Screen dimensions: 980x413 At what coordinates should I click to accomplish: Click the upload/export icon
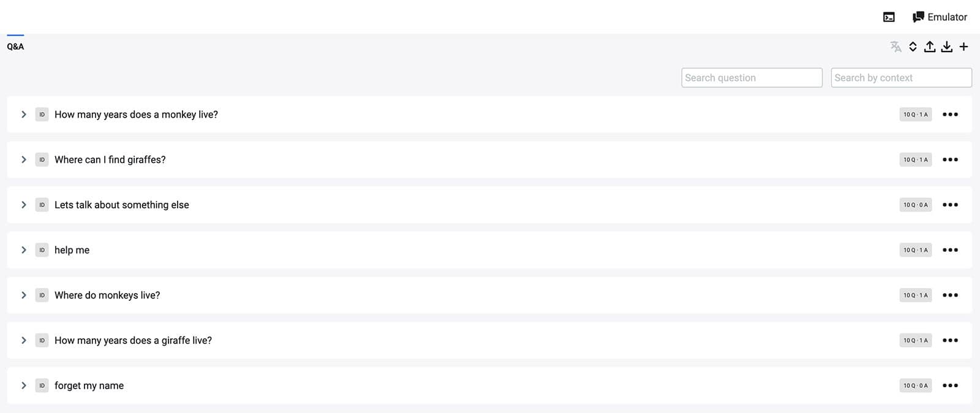click(930, 47)
